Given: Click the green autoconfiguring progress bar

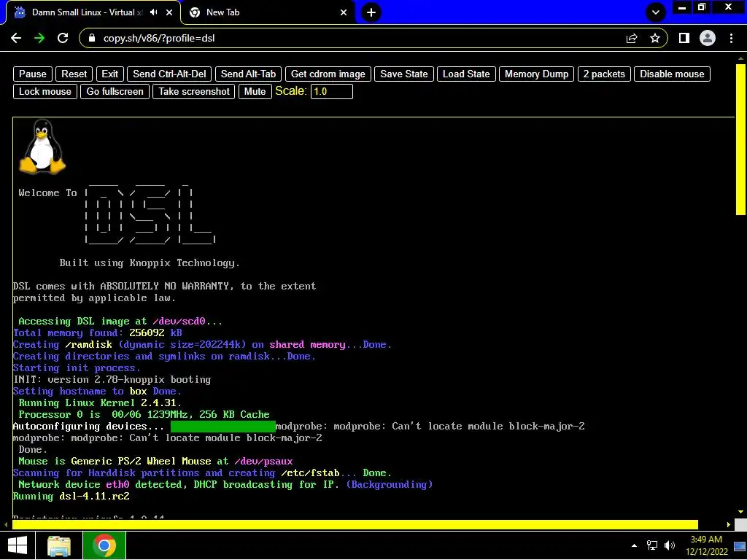Looking at the screenshot, I should tap(223, 426).
